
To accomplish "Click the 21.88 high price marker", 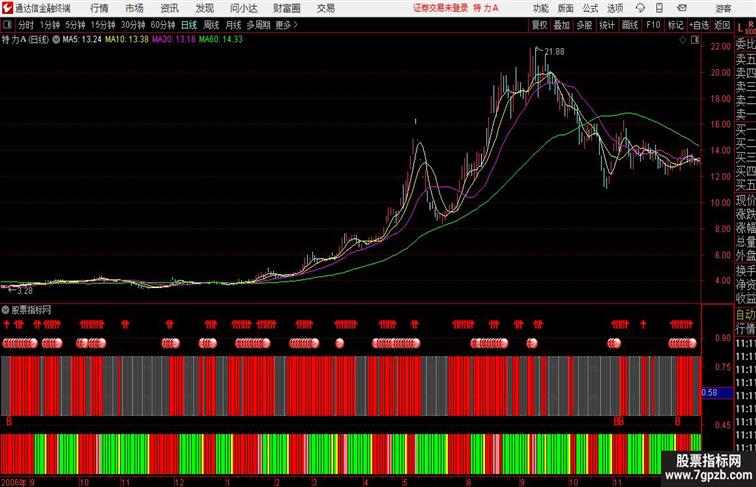I will pyautogui.click(x=554, y=52).
